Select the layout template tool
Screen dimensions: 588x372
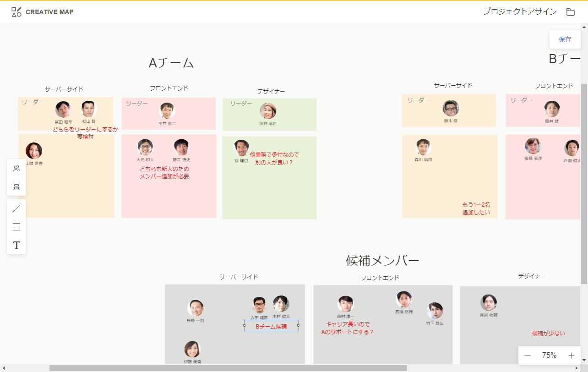pos(16,186)
